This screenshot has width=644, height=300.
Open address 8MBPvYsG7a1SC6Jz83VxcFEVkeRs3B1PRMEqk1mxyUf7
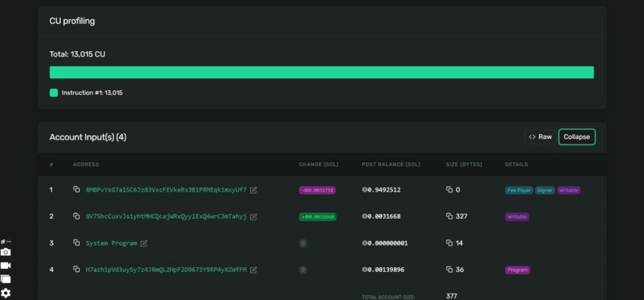click(166, 190)
